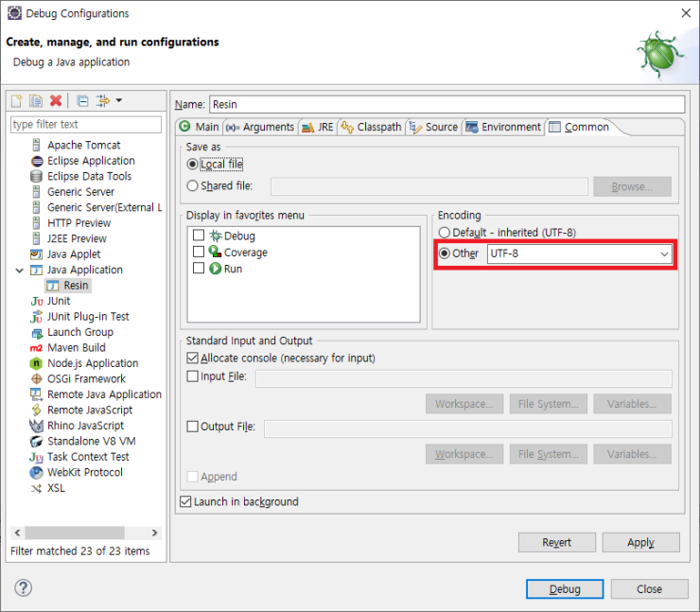The image size is (700, 612).
Task: Open the Other encoding UTF-8 dropdown
Action: (664, 254)
